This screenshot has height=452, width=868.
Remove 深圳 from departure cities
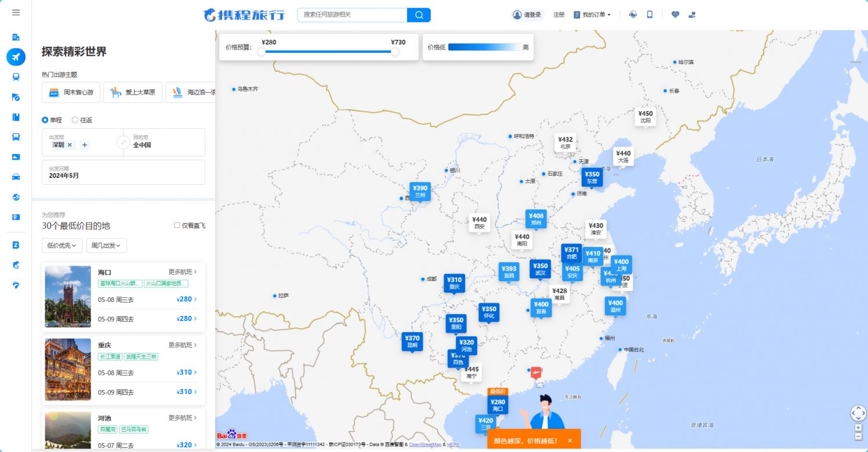(70, 145)
